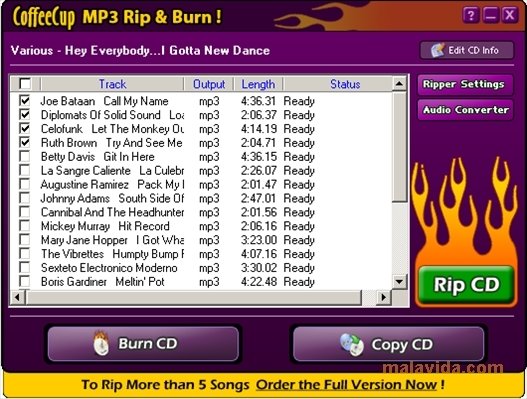The width and height of the screenshot is (527, 399).
Task: Click the 4:36.31 length value
Action: [x=258, y=101]
